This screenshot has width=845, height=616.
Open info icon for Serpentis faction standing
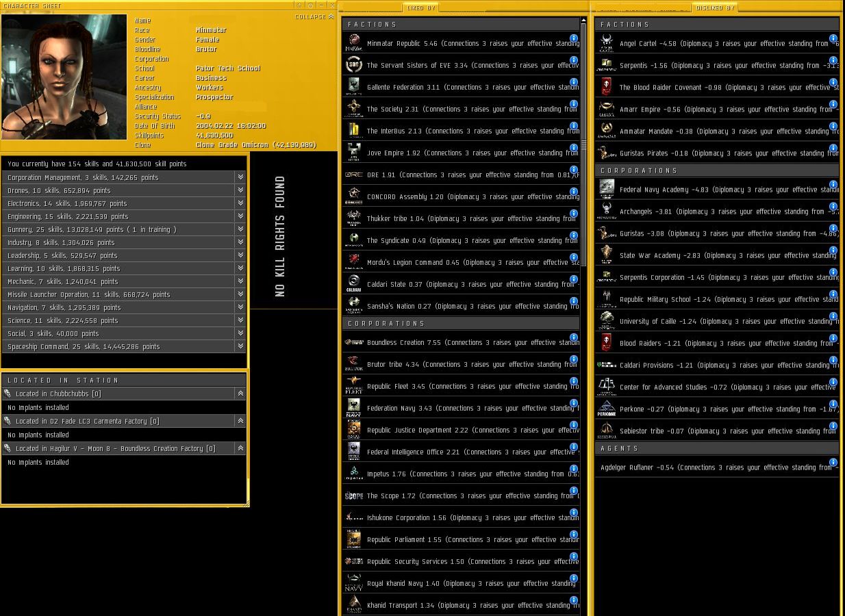833,60
